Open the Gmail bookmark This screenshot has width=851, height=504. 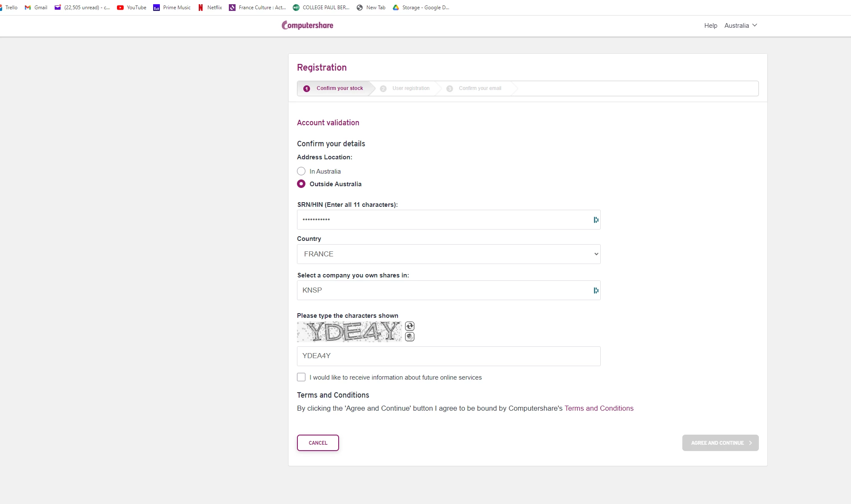pos(36,8)
